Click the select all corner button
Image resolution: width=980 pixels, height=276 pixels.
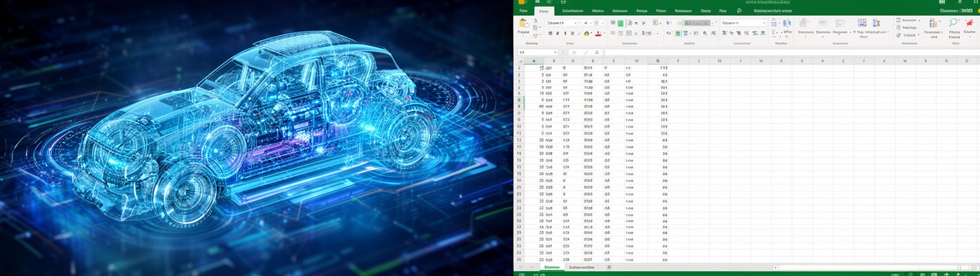(x=519, y=61)
